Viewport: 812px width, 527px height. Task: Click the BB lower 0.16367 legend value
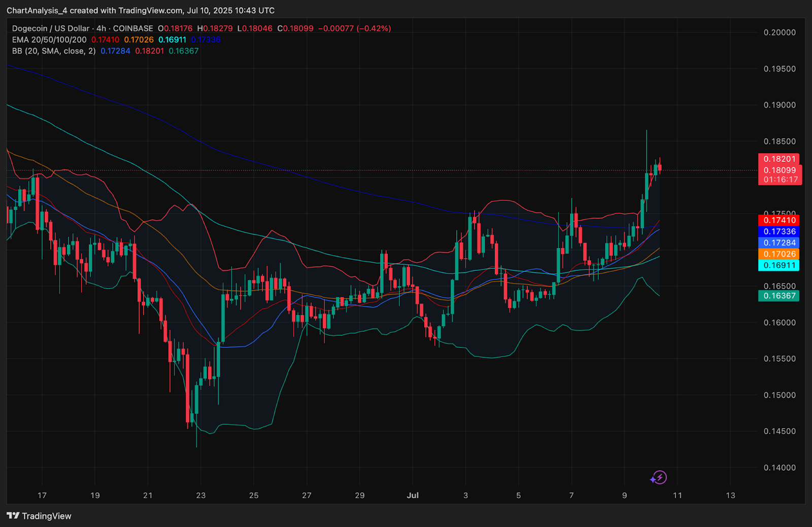click(184, 51)
